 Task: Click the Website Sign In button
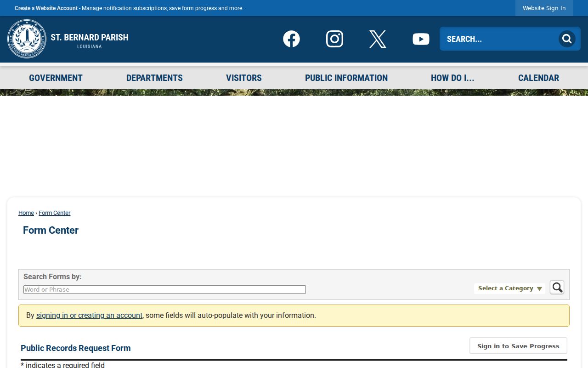pyautogui.click(x=544, y=8)
